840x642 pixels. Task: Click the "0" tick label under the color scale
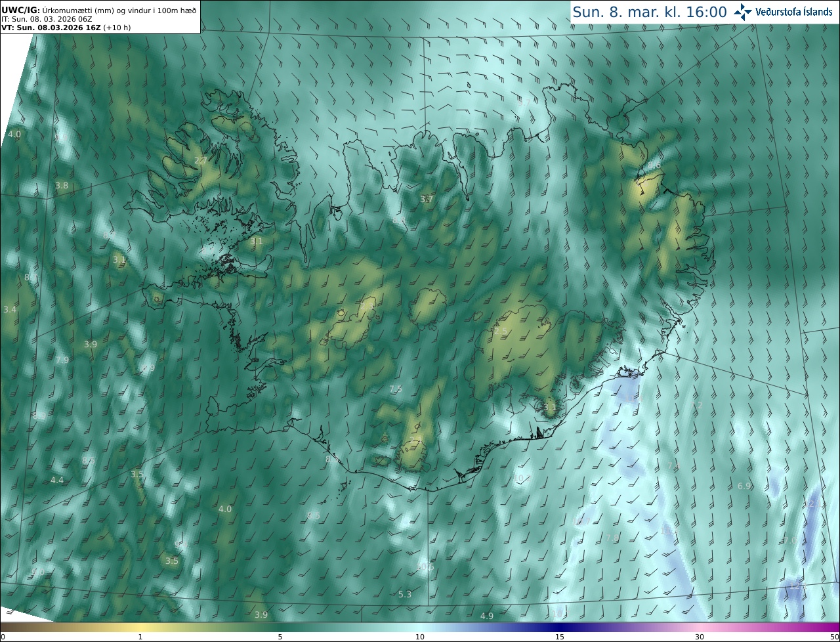click(x=3, y=637)
